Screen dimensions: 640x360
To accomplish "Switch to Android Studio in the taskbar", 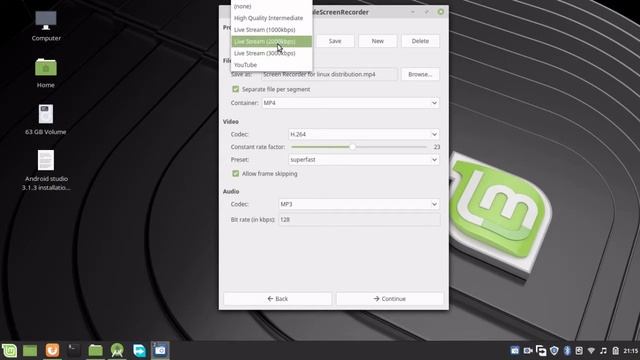I will pos(117,350).
